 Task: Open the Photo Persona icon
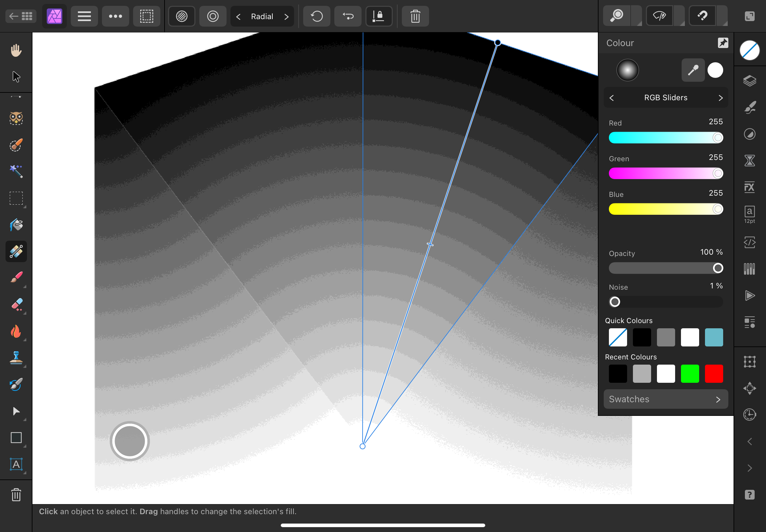(55, 16)
